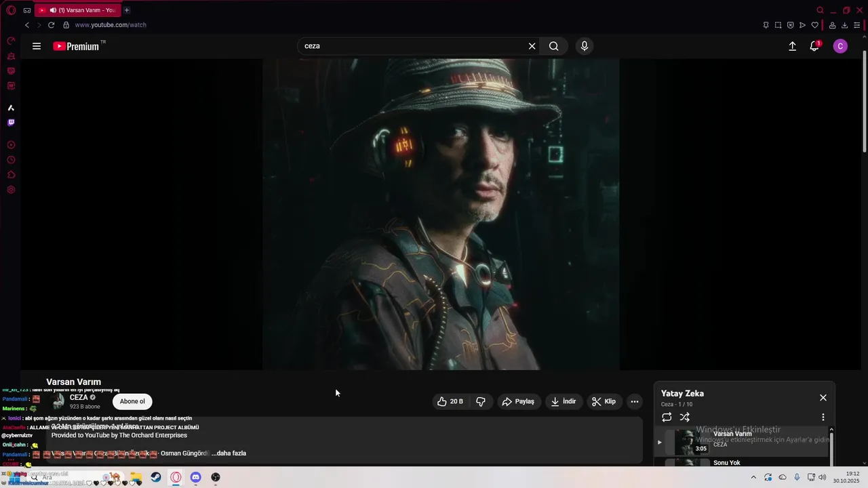
Task: Search tabs with the title bar magnifier
Action: click(820, 10)
